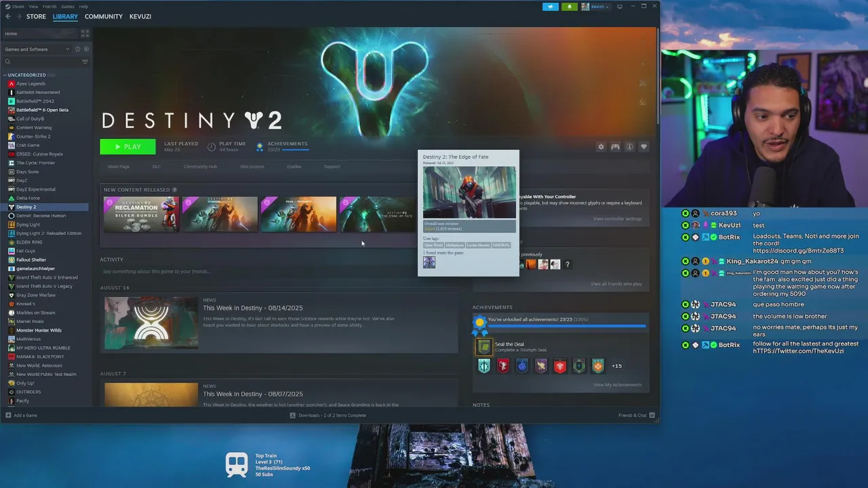This screenshot has width=868, height=488.
Task: Select Grand Theft Auto V Enhanced
Action: pyautogui.click(x=47, y=277)
